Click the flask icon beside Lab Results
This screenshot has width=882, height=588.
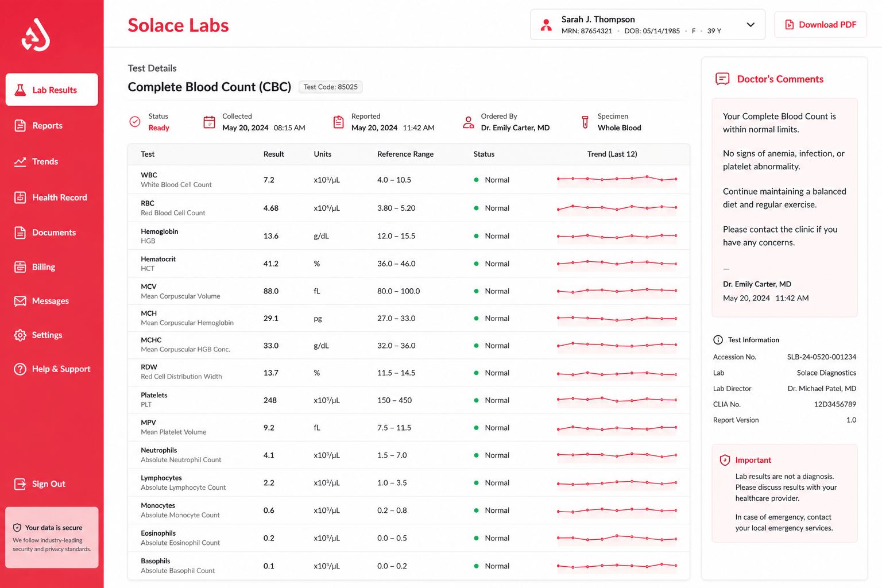(x=20, y=90)
